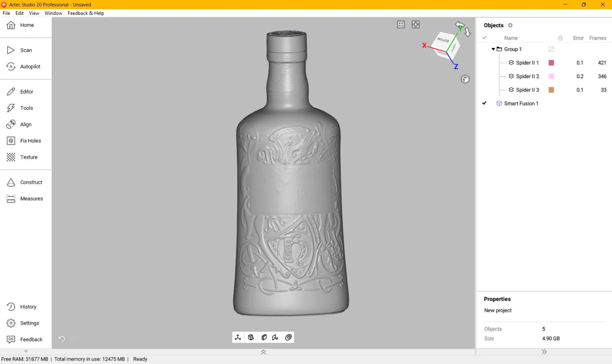This screenshot has height=364, width=612.
Task: Click the hatched cube rendering icon
Action: pyautogui.click(x=251, y=337)
